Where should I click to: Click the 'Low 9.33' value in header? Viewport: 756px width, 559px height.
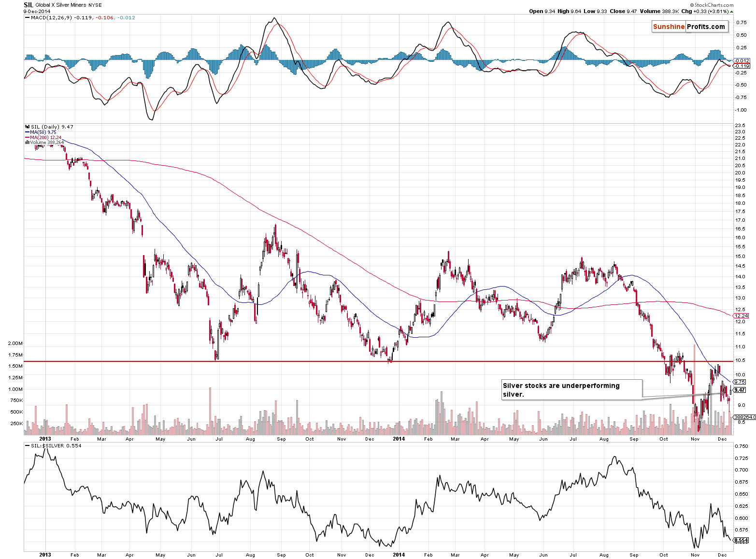(x=595, y=11)
